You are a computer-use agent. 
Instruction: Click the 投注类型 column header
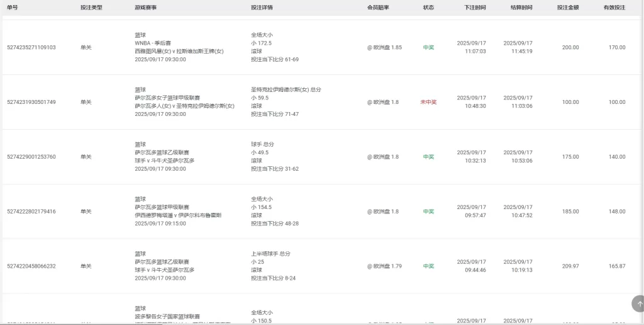[x=91, y=8]
